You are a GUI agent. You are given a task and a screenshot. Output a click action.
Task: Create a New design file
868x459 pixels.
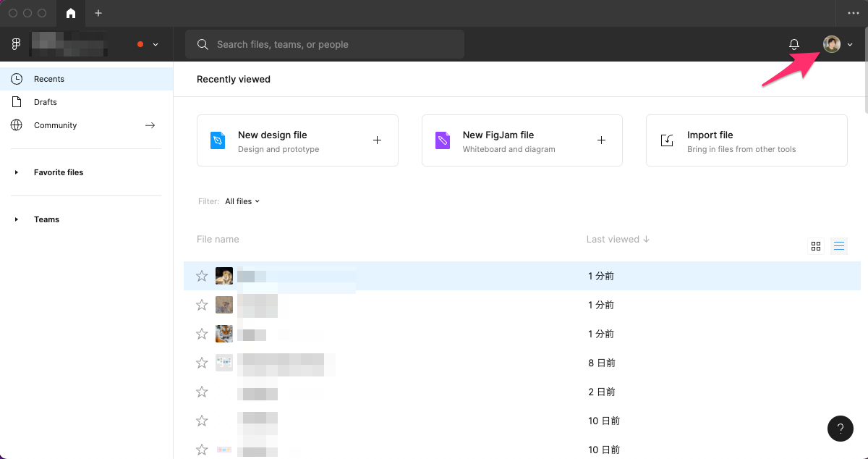coord(297,140)
